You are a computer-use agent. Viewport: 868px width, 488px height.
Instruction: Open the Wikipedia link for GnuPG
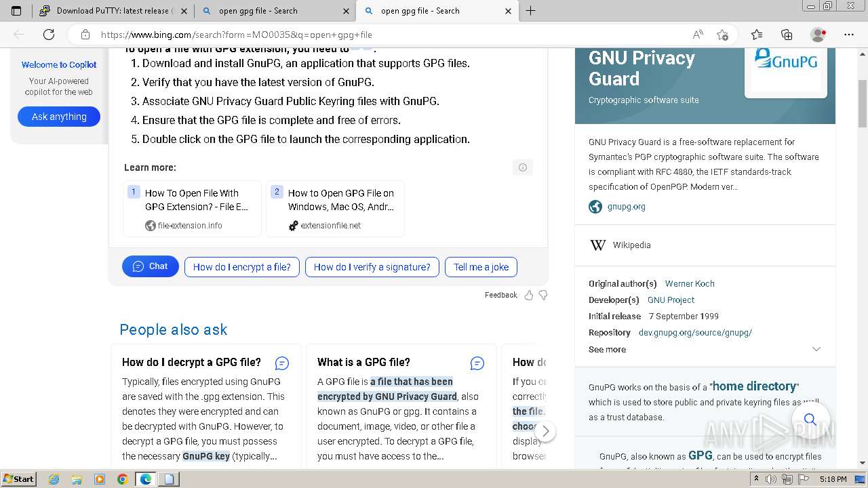(631, 245)
